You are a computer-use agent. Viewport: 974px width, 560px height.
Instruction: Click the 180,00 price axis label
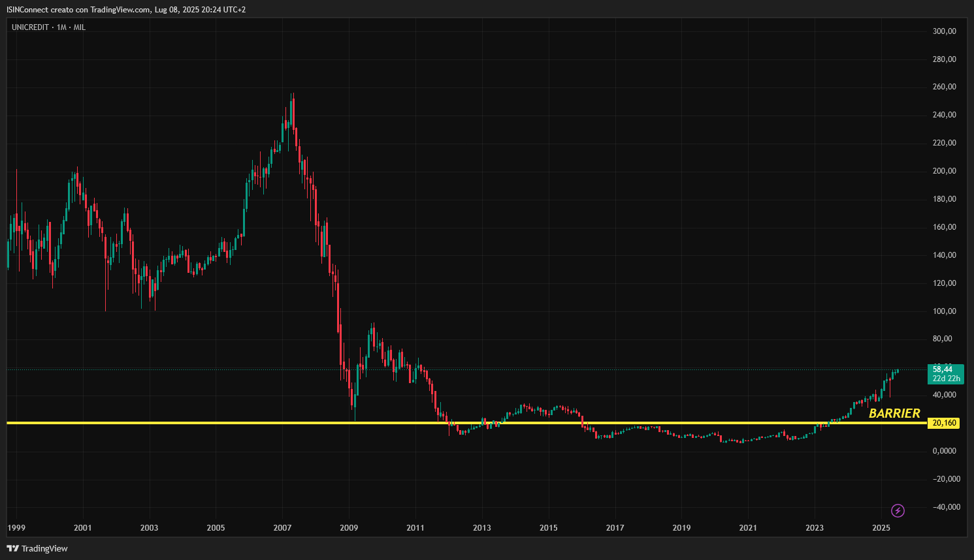[945, 199]
